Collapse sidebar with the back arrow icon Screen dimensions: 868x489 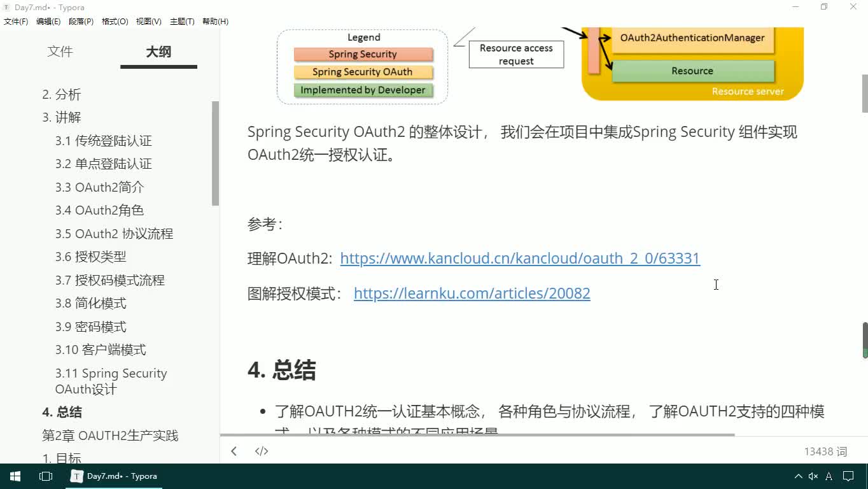pos(234,451)
